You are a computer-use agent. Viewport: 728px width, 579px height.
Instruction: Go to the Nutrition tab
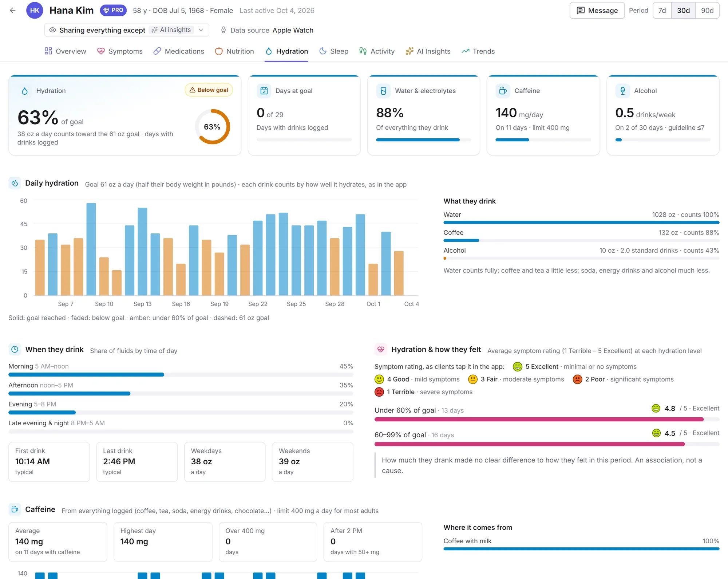pyautogui.click(x=234, y=51)
